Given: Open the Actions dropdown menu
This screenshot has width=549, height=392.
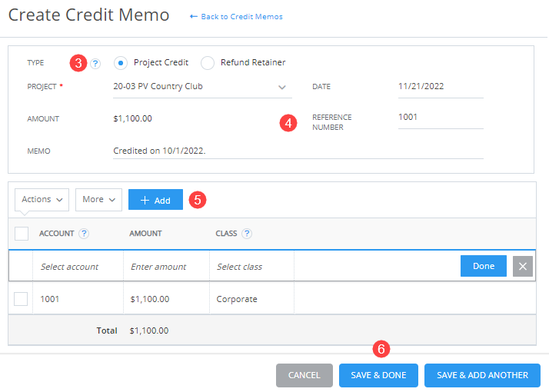Looking at the screenshot, I should (x=42, y=200).
